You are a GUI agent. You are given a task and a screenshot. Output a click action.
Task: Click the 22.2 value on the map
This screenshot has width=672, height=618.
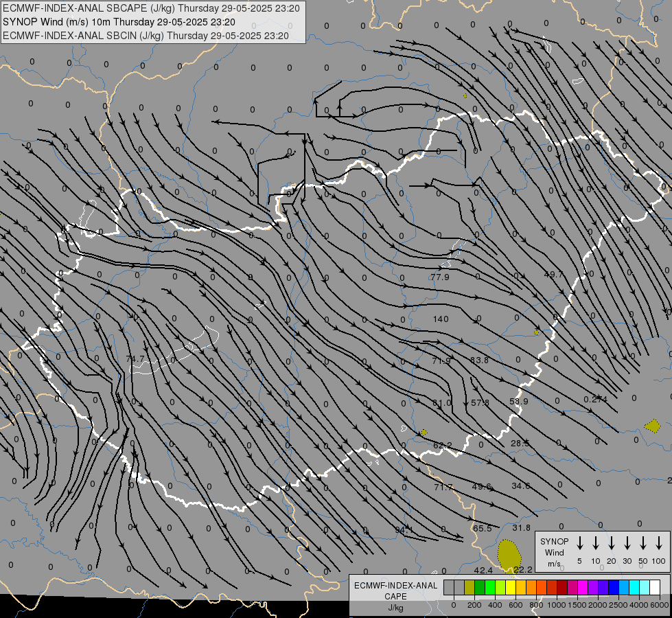pyautogui.click(x=523, y=569)
